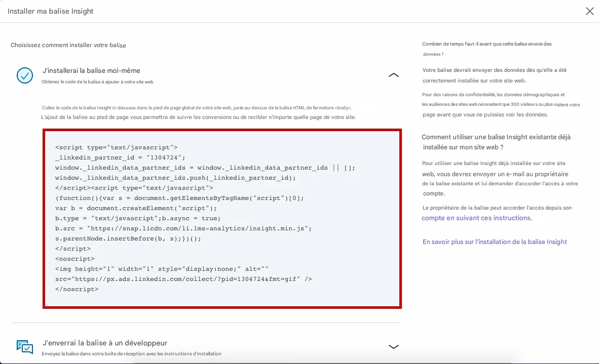Click the text 'Votre balise devrait envoyer des données'
This screenshot has height=364, width=599.
click(x=495, y=75)
